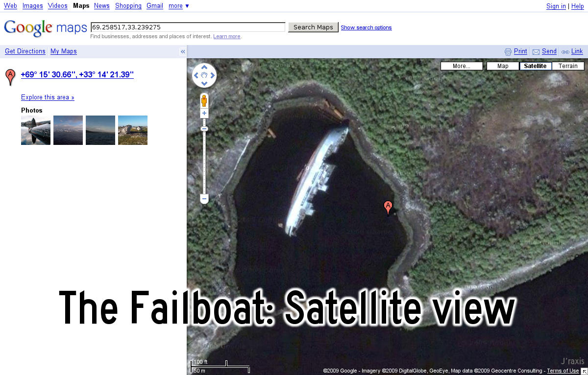588x375 pixels.
Task: Click the Street View pegman icon
Action: click(x=204, y=100)
